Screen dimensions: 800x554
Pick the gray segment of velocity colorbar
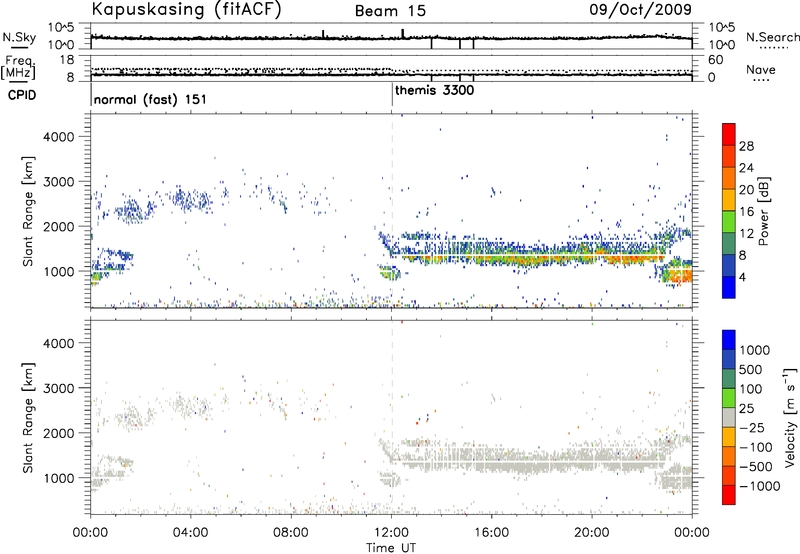point(729,417)
